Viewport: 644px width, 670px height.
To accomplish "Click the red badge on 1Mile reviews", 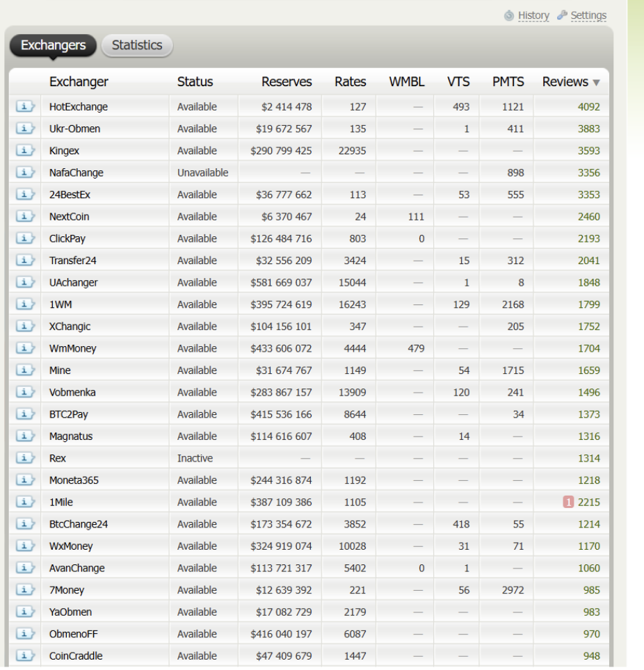I will pyautogui.click(x=568, y=502).
